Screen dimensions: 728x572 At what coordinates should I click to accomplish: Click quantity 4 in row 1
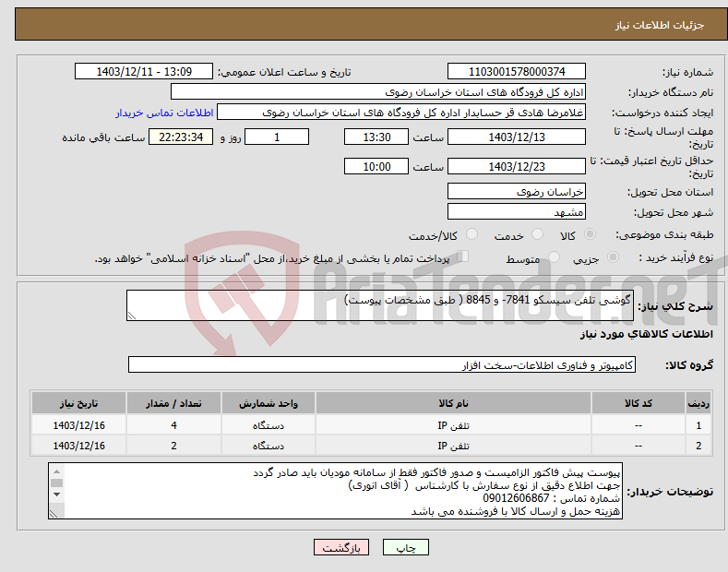tap(173, 425)
